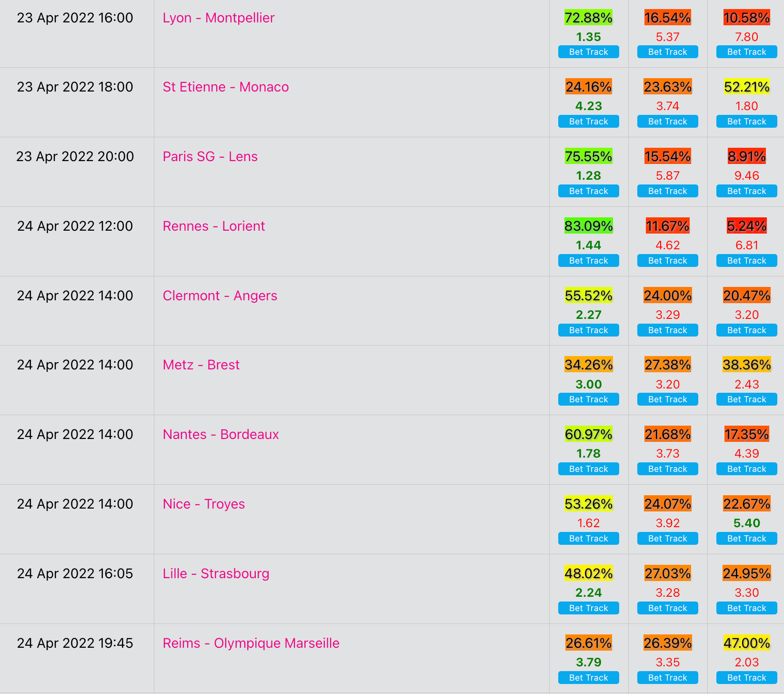Select the 5.24% Lorient win probability
The height and width of the screenshot is (694, 784).
point(747,226)
